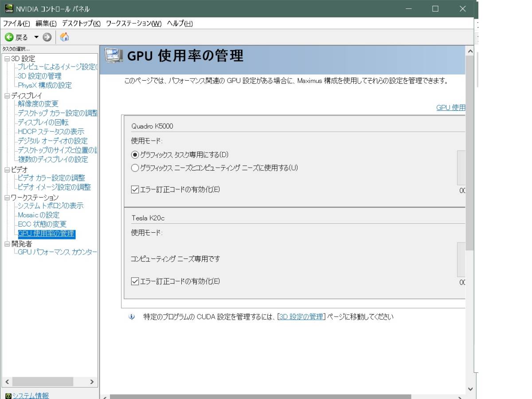The image size is (532, 399).
Task: Collapse the ワークステーション tree node
Action: coord(7,197)
